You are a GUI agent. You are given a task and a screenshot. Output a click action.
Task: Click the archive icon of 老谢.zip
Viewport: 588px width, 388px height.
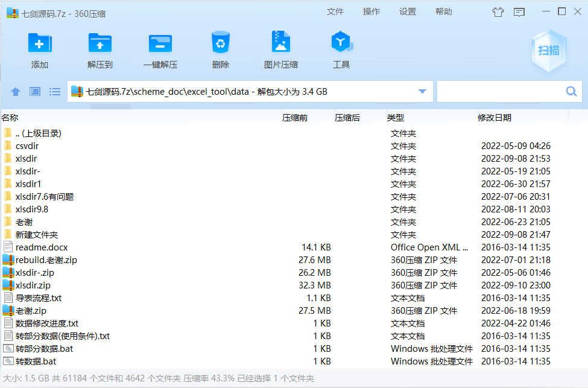coord(8,310)
